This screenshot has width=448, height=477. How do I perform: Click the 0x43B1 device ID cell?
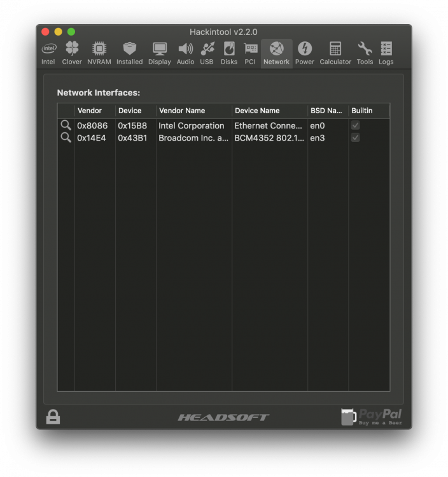pos(132,138)
